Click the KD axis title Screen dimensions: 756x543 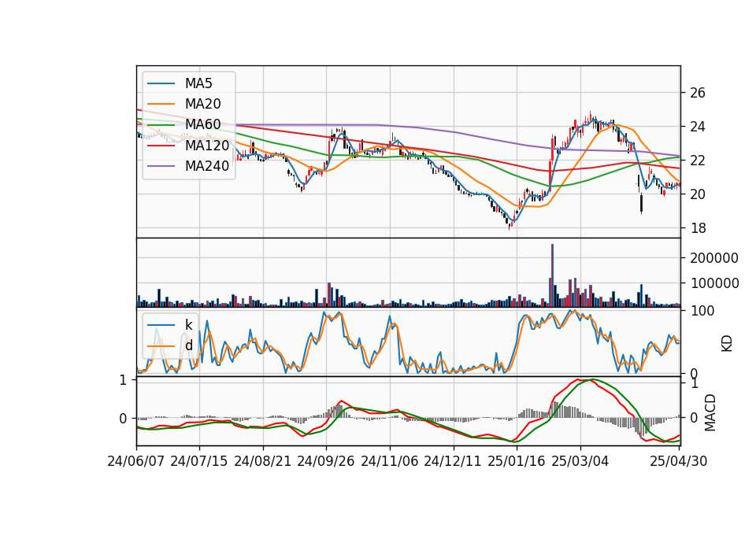click(x=727, y=343)
